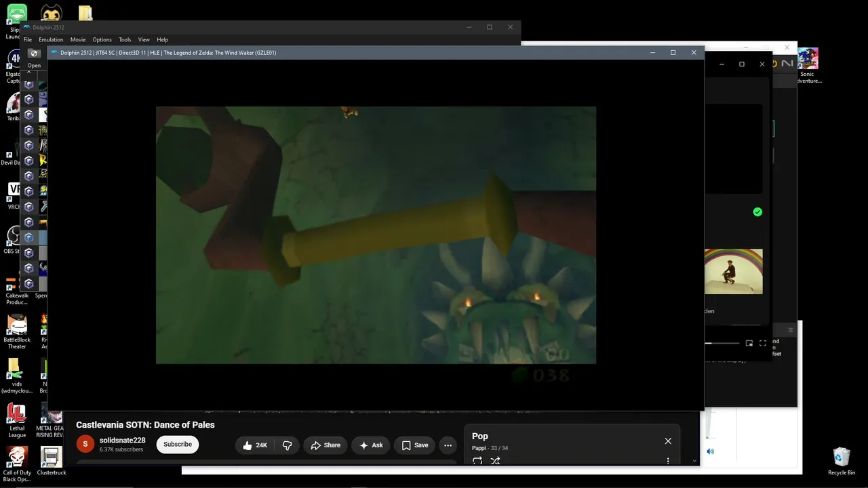Screen dimensions: 868x488
Task: Open the Bendy character desktop icon
Action: click(x=52, y=14)
